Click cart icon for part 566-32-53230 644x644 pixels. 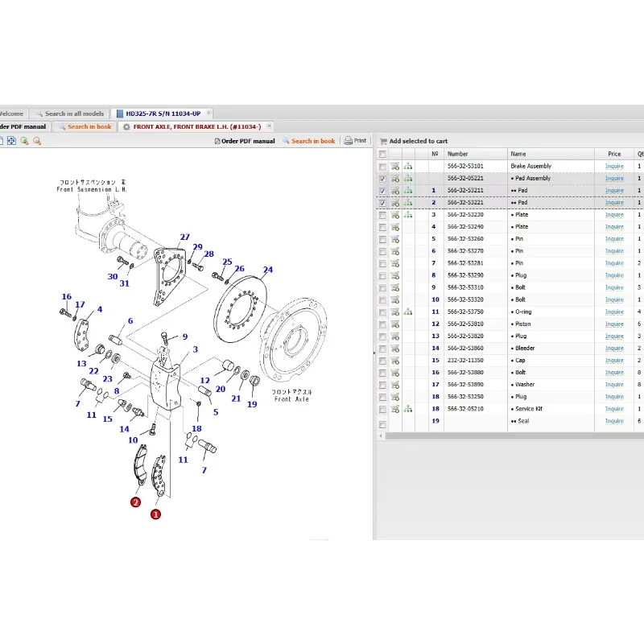(x=395, y=215)
